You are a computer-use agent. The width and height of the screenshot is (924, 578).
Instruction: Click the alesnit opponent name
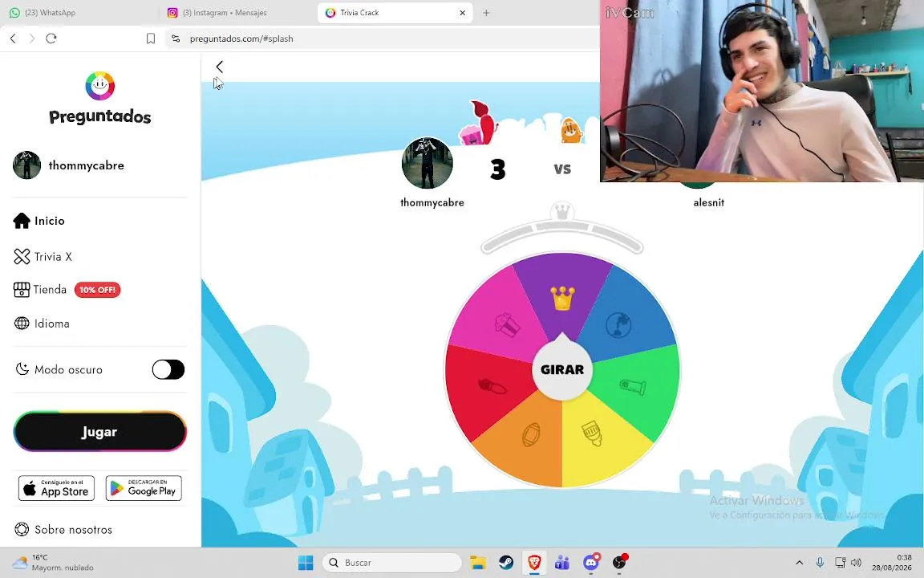(709, 202)
